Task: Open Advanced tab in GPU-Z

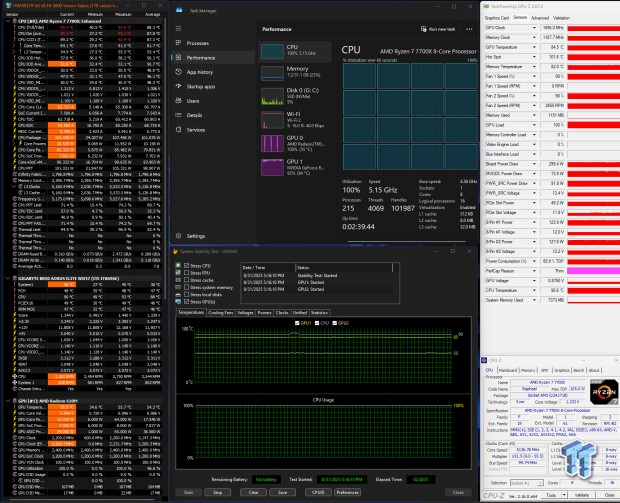Action: [x=540, y=18]
